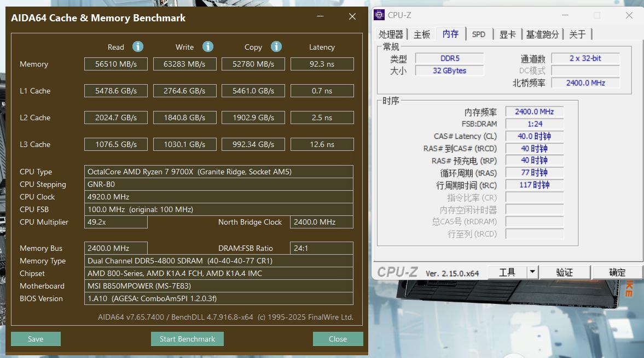The height and width of the screenshot is (358, 644).
Task: Click the CPU-Z app icon in title bar
Action: click(379, 15)
